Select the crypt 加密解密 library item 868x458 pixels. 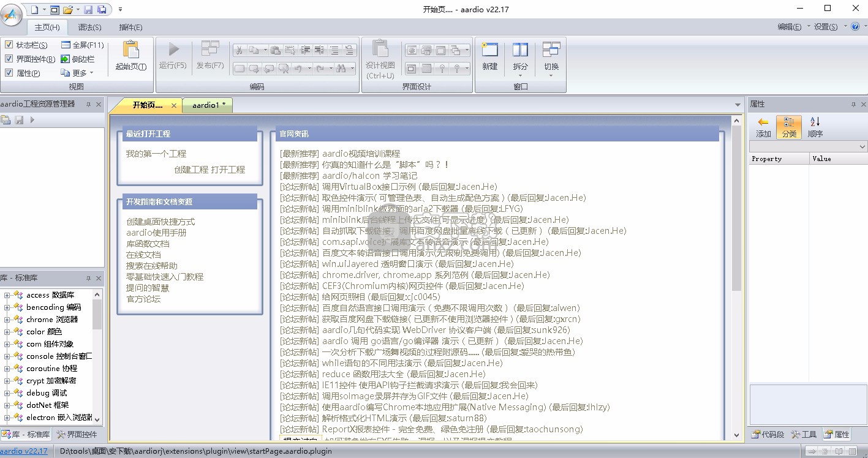pyautogui.click(x=51, y=381)
